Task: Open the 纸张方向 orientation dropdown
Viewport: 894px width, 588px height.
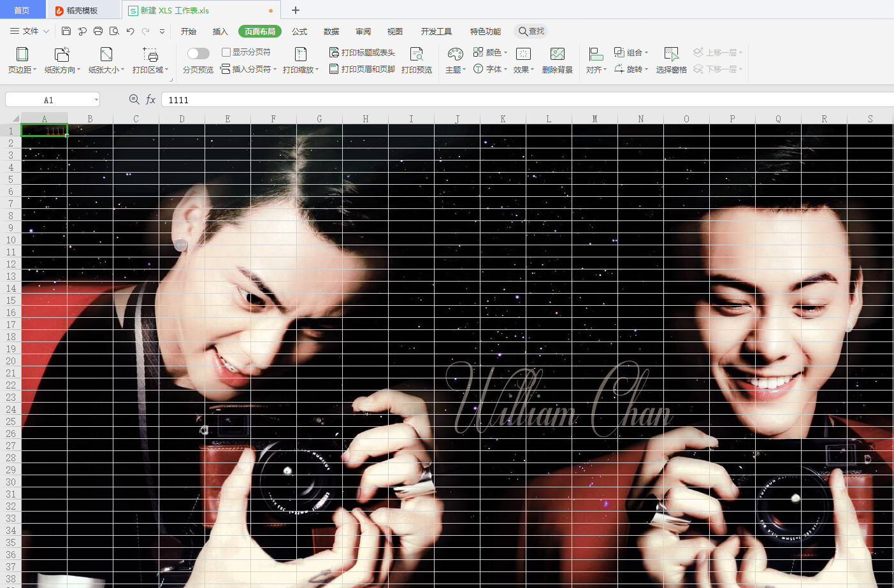Action: tap(62, 61)
